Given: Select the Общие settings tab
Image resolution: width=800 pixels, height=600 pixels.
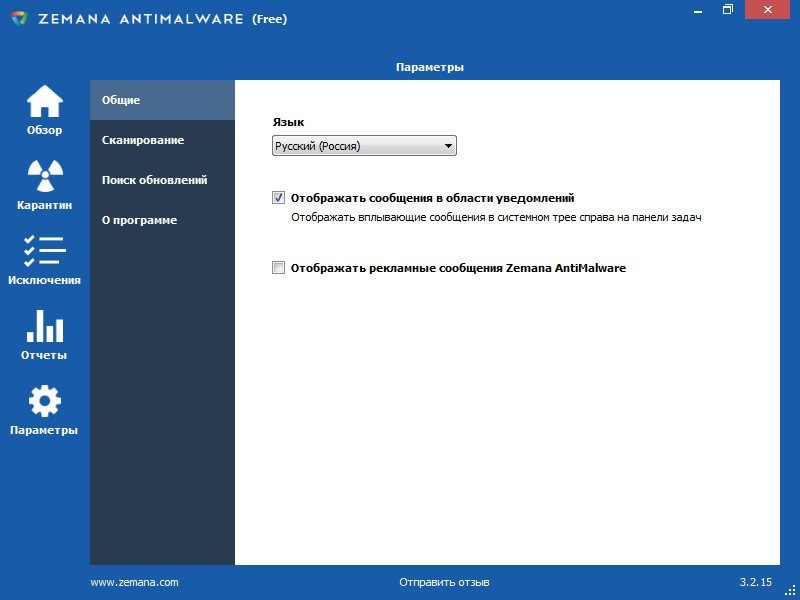Looking at the screenshot, I should 162,100.
